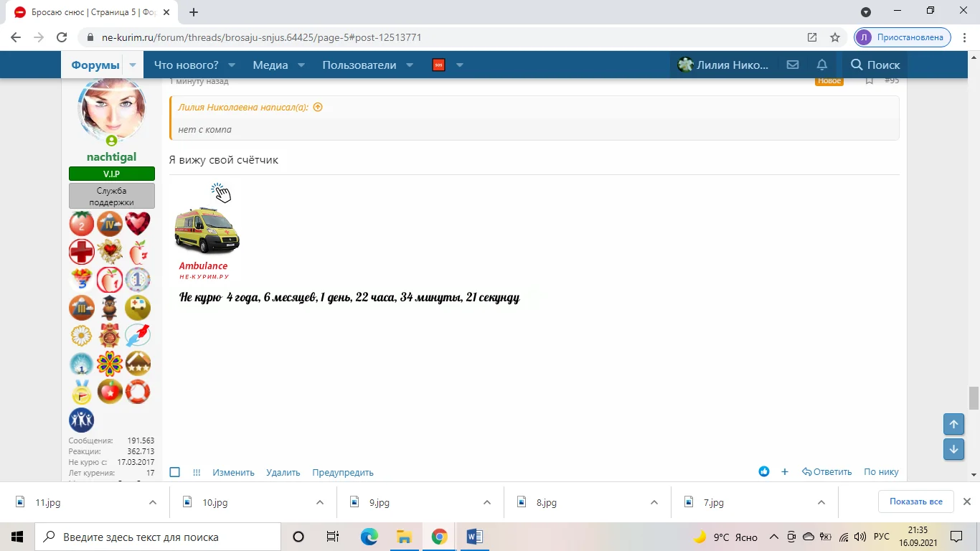Go back with the browser back arrow
This screenshot has height=551, width=980.
click(16, 37)
